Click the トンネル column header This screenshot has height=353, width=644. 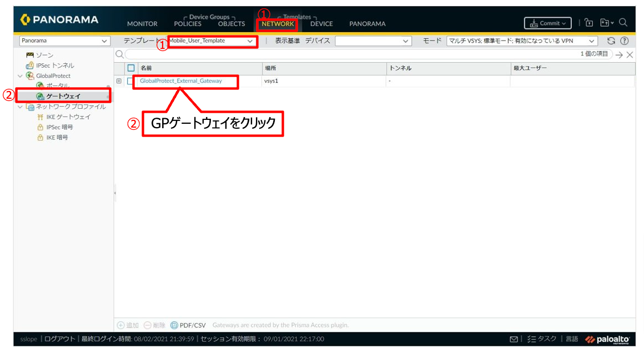(400, 68)
